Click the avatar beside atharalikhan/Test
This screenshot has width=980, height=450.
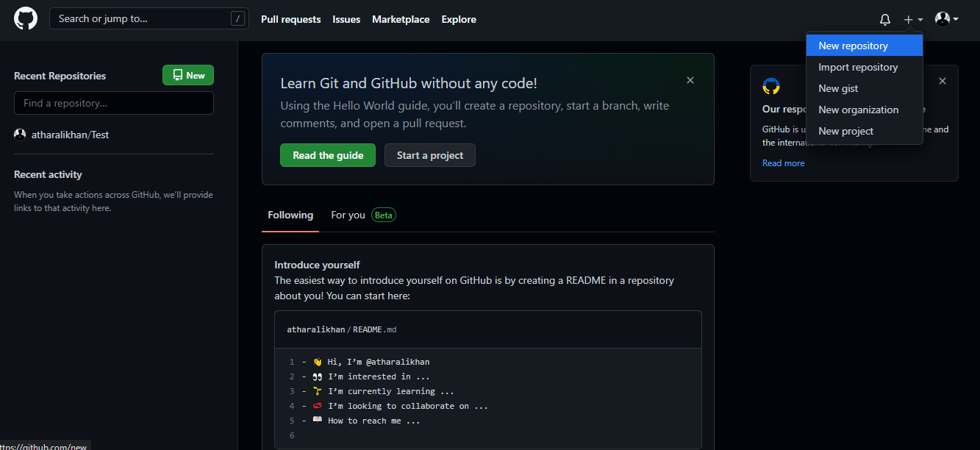[x=20, y=135]
